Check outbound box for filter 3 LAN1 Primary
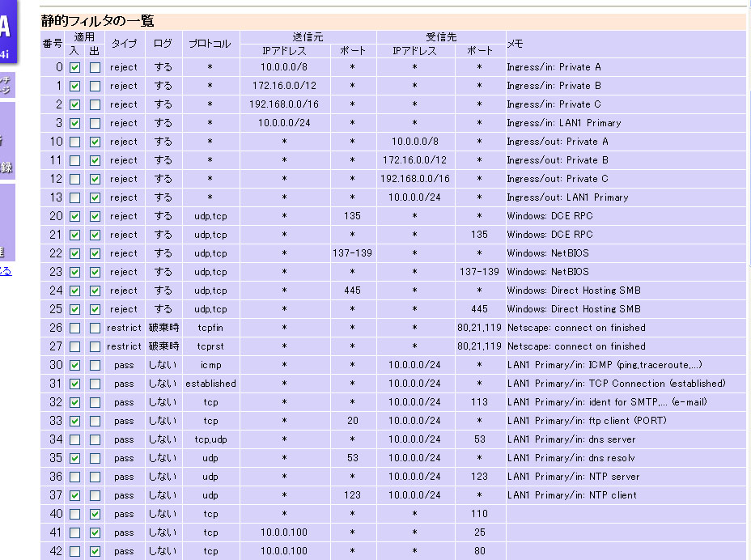The image size is (751, 560). tap(95, 123)
